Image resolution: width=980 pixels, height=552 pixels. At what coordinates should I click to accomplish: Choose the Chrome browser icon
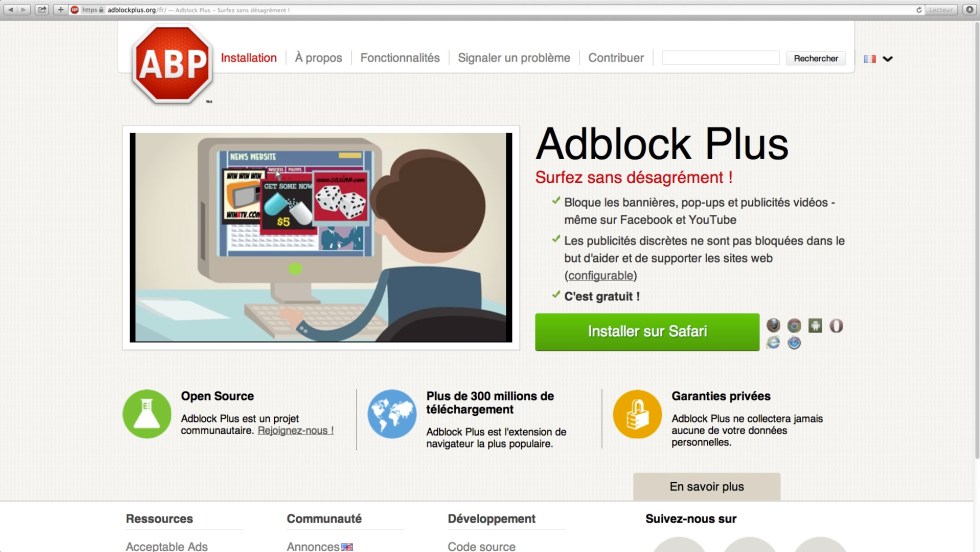pyautogui.click(x=794, y=325)
